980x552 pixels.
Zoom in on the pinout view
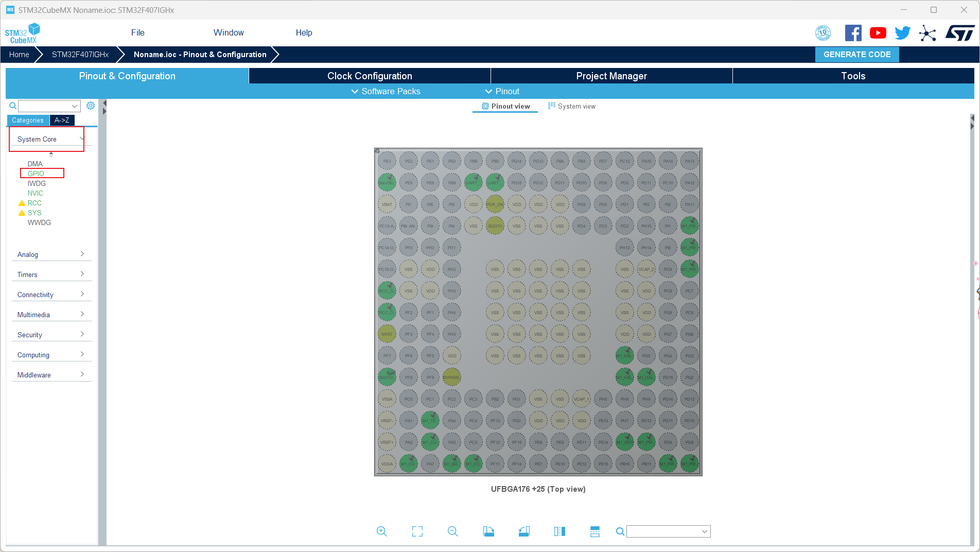click(381, 531)
